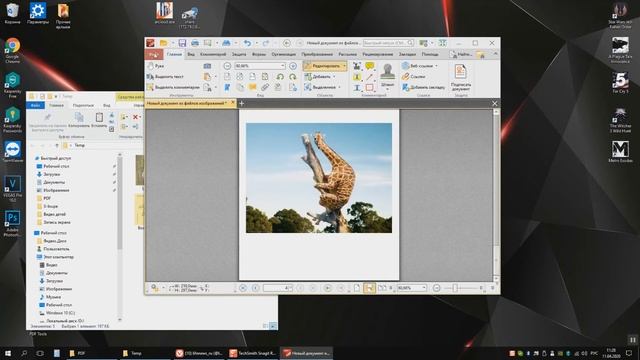
Task: Open Google Chrome from the desktop
Action: coord(12,51)
